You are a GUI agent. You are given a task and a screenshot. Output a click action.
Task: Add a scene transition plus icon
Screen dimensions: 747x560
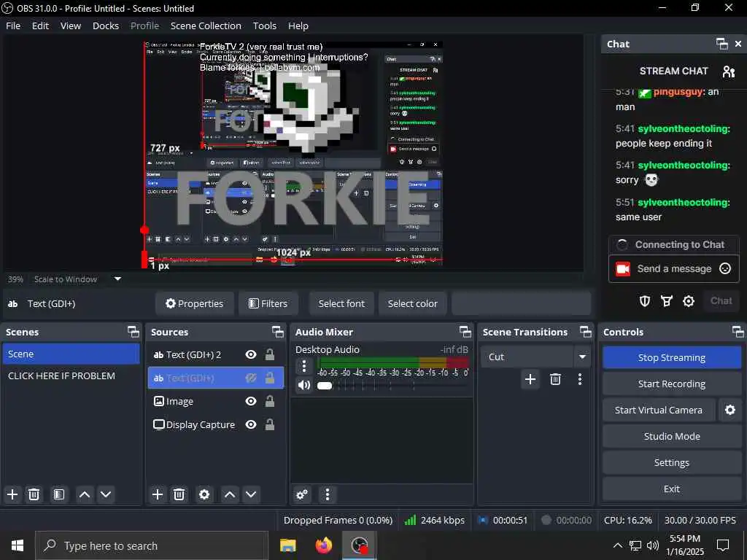pyautogui.click(x=530, y=379)
